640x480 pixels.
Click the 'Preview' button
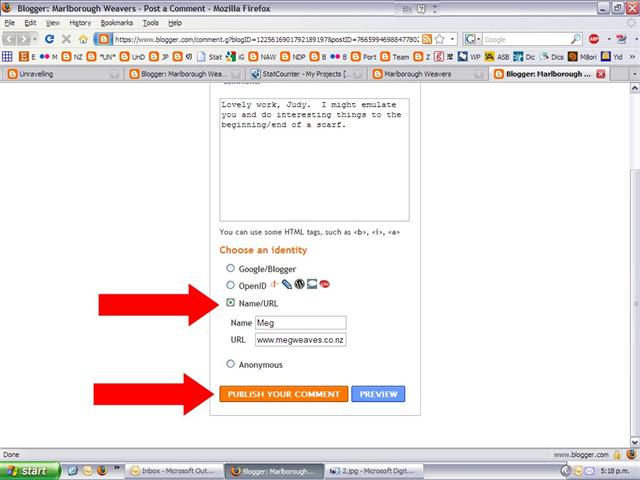pos(378,394)
